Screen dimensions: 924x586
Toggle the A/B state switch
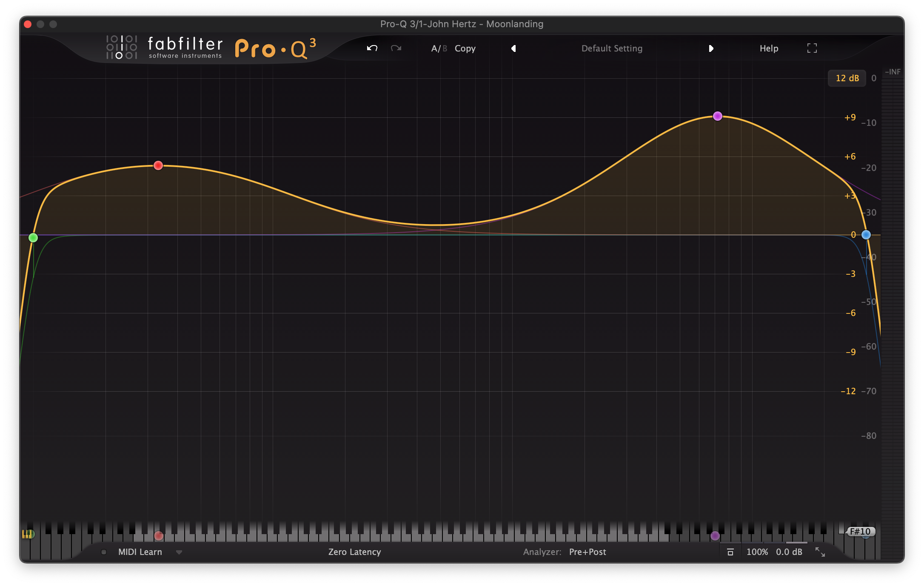click(439, 48)
